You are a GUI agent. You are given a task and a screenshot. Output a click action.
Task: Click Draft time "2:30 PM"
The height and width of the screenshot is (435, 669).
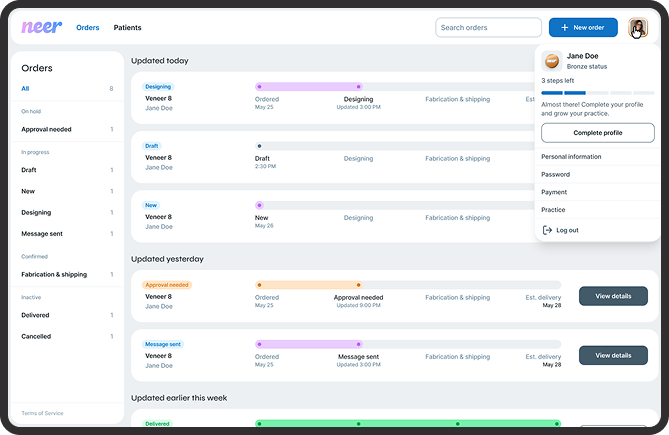click(x=265, y=166)
